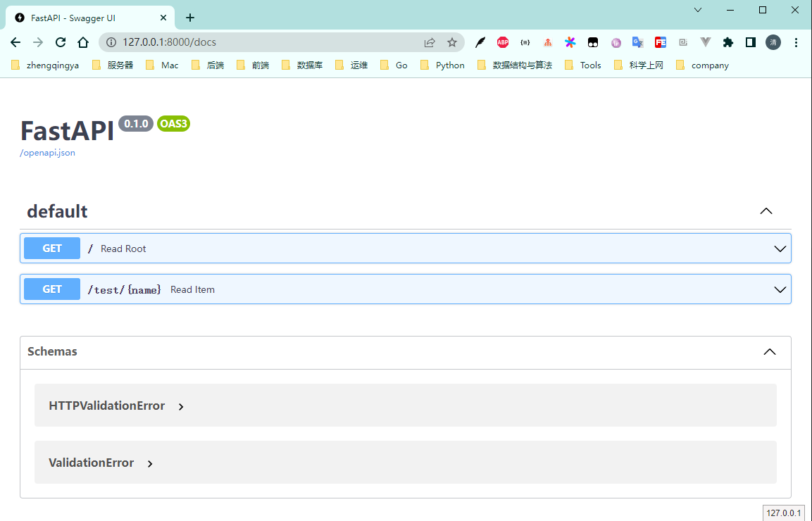Open the /openapi.json link

[x=48, y=153]
